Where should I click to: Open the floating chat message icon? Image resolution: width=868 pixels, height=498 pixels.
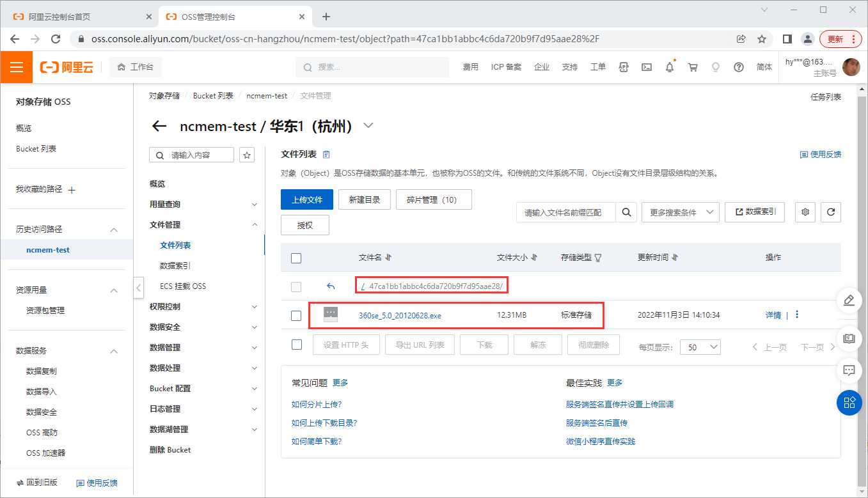(849, 370)
